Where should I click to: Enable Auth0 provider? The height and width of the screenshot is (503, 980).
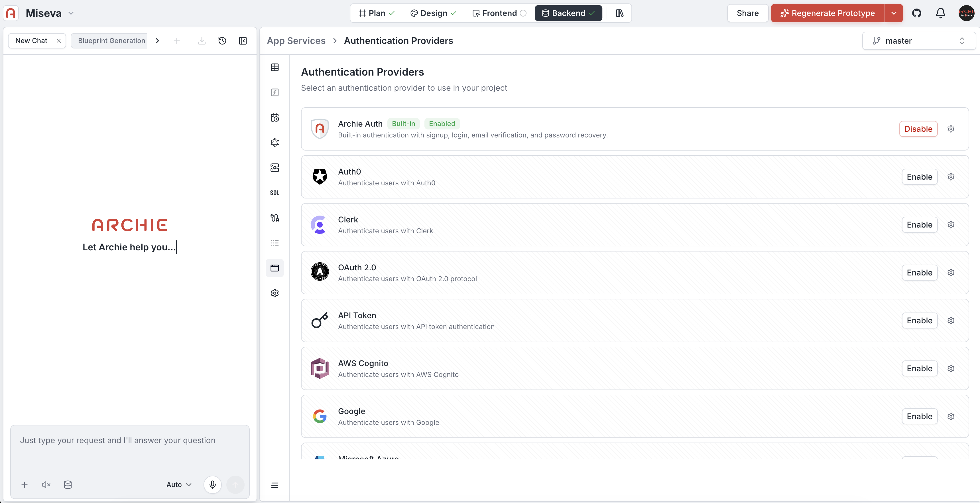pos(920,177)
